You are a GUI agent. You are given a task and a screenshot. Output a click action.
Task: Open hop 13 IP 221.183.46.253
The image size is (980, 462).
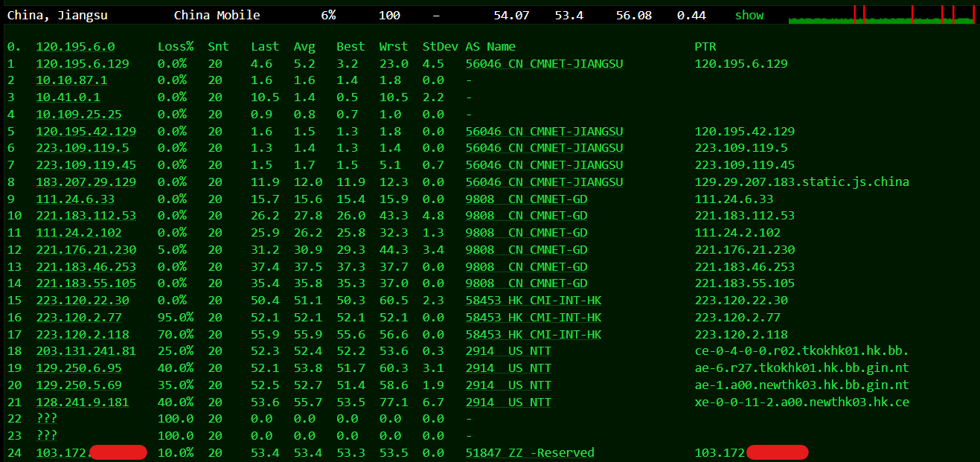point(86,267)
